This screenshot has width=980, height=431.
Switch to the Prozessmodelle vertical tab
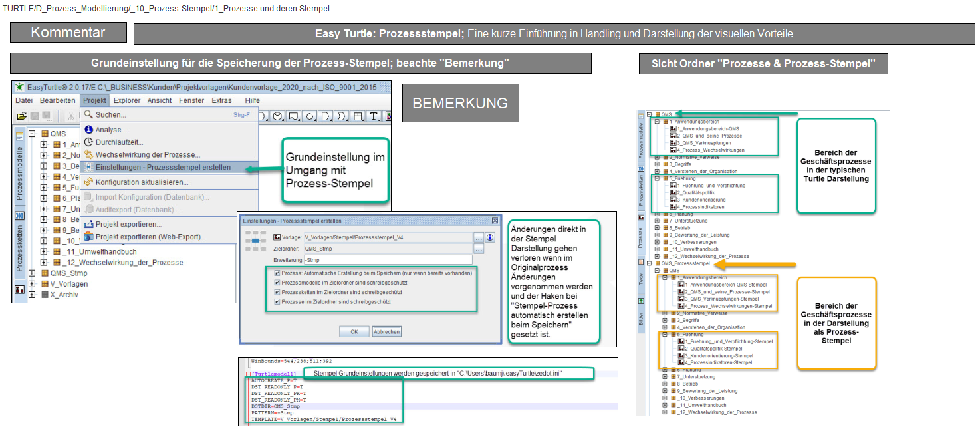point(19,173)
